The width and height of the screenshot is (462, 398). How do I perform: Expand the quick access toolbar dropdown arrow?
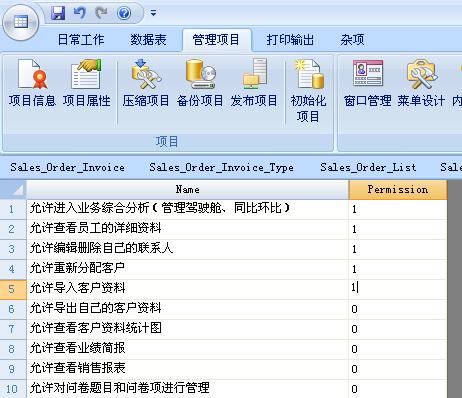(x=153, y=13)
